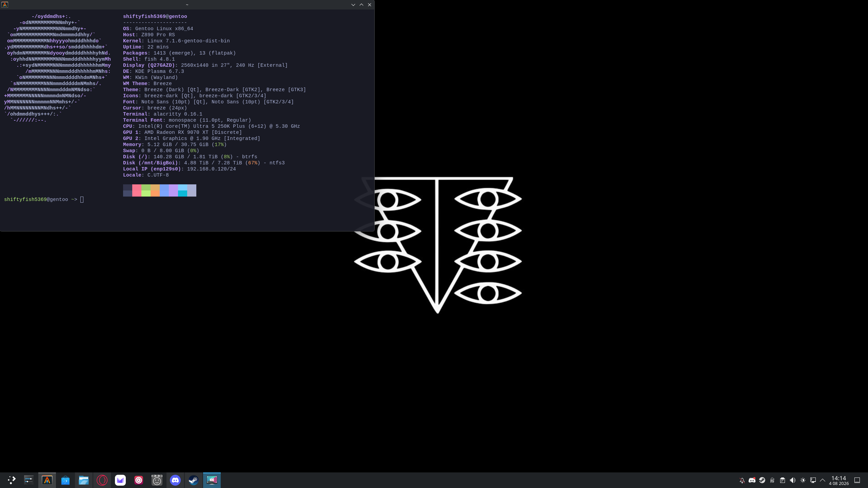Click the cyan color block in terminal palette
The image size is (868, 488).
pyautogui.click(x=182, y=190)
